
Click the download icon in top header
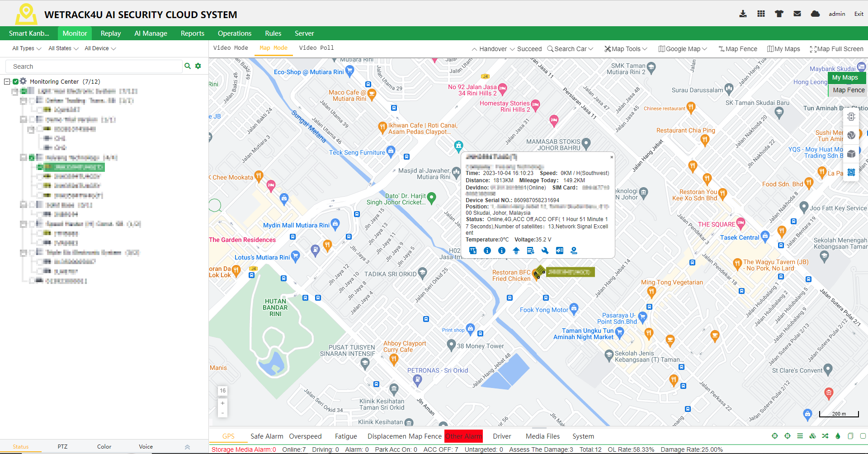click(743, 14)
